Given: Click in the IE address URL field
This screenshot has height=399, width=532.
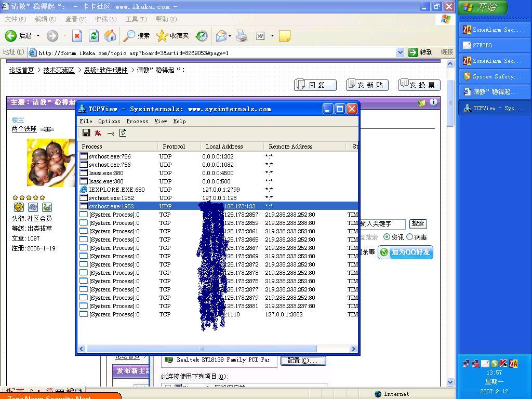Looking at the screenshot, I should click(x=217, y=52).
